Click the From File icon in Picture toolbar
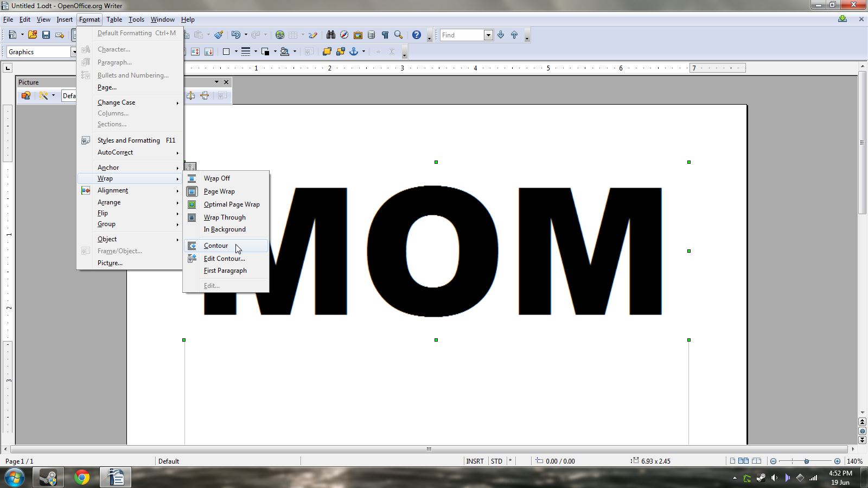868x488 pixels. click(26, 95)
